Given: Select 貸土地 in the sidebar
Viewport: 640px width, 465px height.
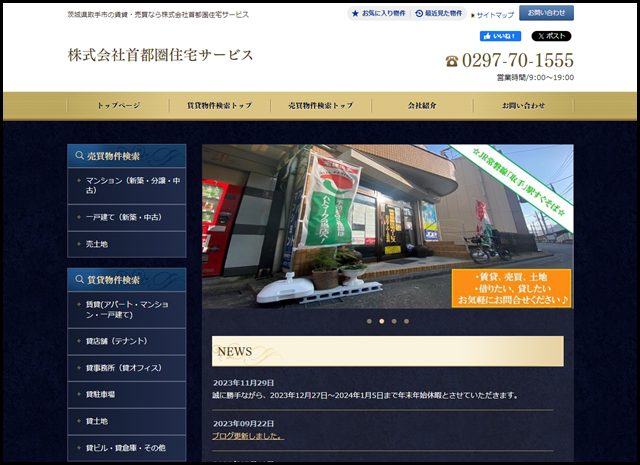Looking at the screenshot, I should coord(127,421).
